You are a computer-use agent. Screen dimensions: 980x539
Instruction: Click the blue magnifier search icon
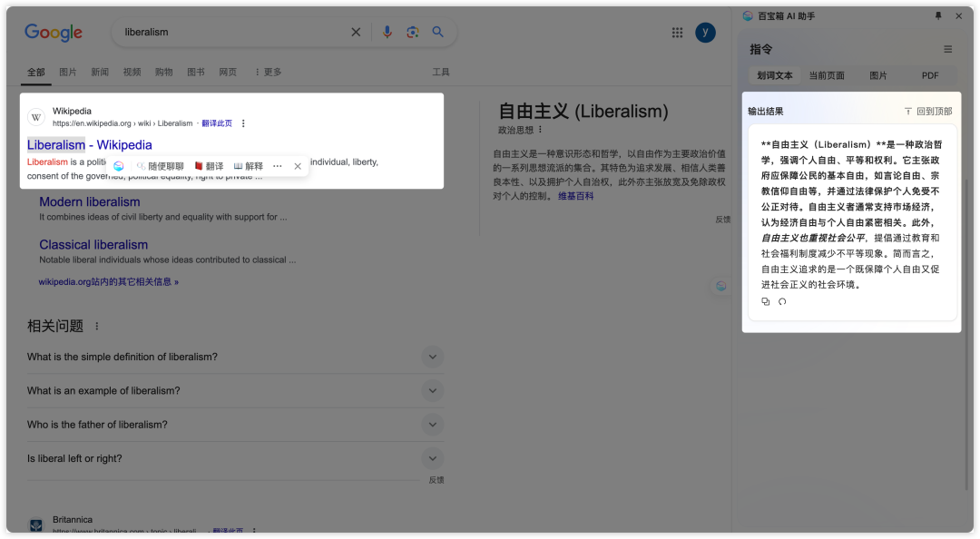437,32
